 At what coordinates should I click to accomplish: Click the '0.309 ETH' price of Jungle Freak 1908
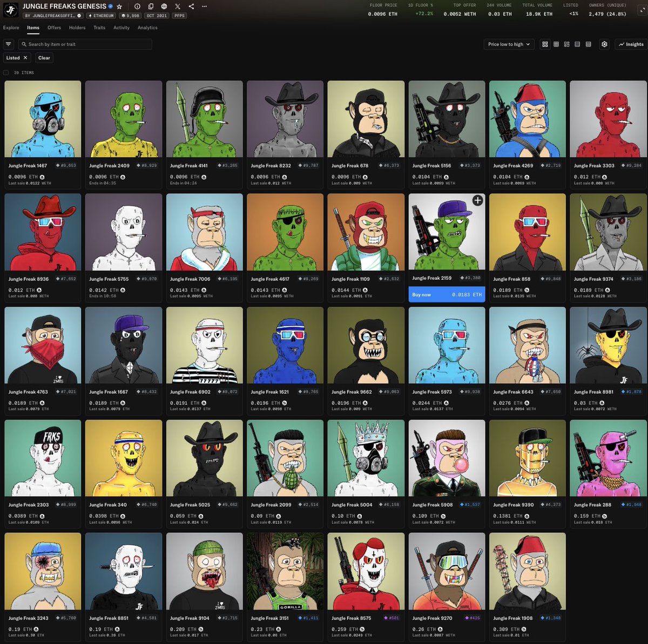507,629
